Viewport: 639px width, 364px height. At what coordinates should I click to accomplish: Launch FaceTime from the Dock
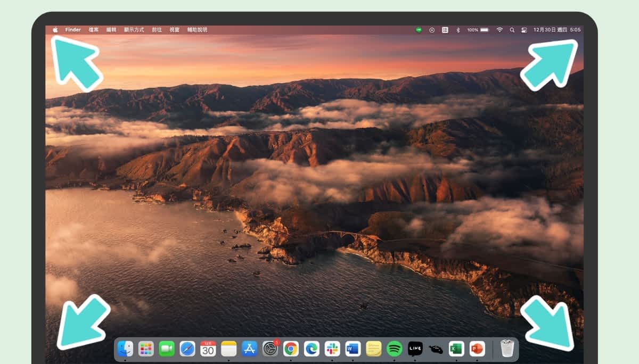pos(167,349)
